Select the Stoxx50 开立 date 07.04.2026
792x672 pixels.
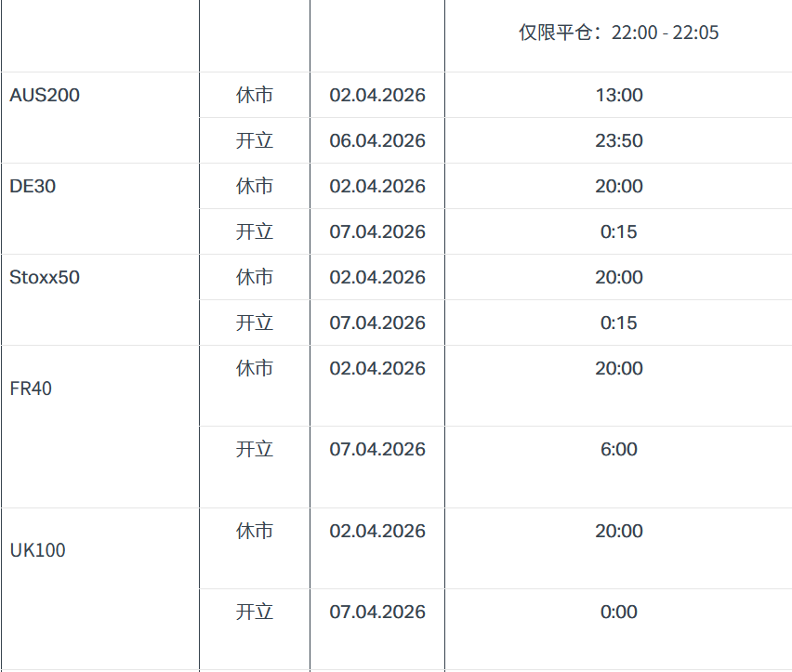coord(377,323)
